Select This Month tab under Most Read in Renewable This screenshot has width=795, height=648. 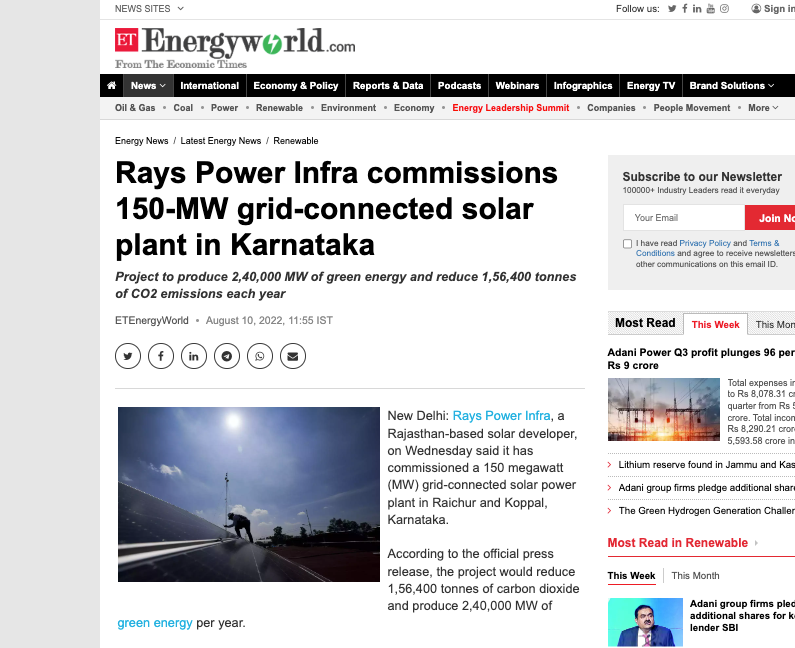695,576
